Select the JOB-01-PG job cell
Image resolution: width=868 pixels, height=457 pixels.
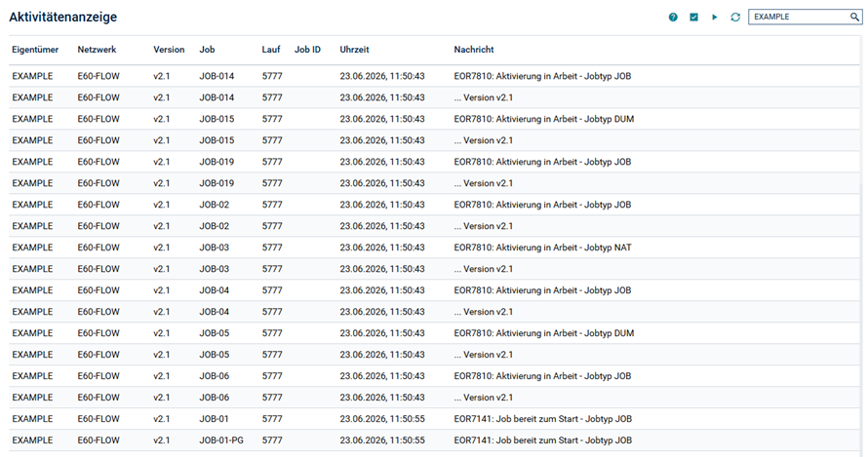coord(221,441)
